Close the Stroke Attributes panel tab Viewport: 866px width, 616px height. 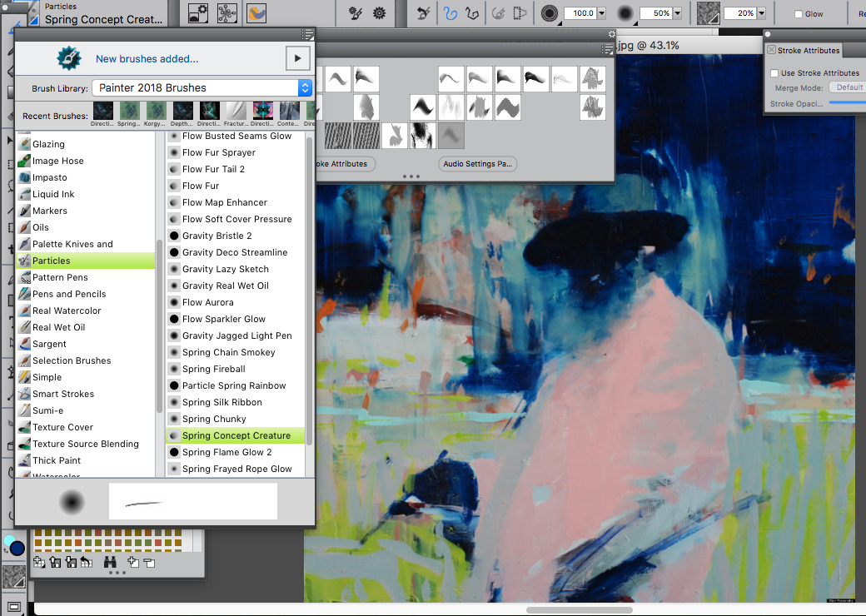point(772,51)
